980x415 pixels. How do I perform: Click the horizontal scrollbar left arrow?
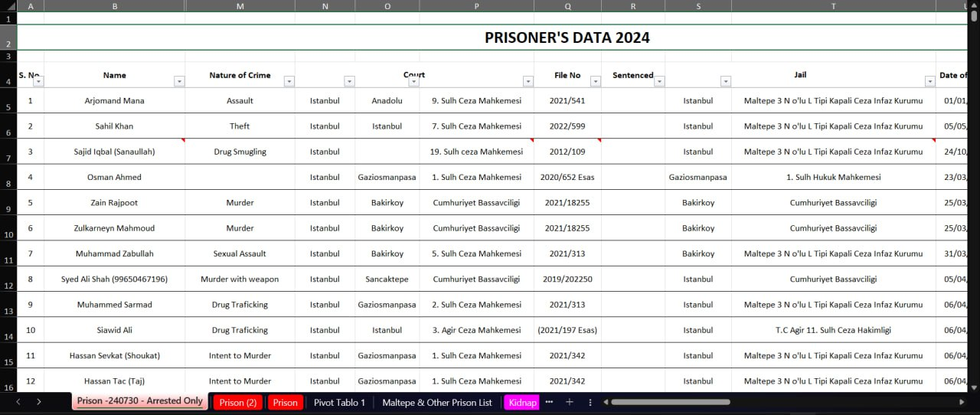pos(606,402)
